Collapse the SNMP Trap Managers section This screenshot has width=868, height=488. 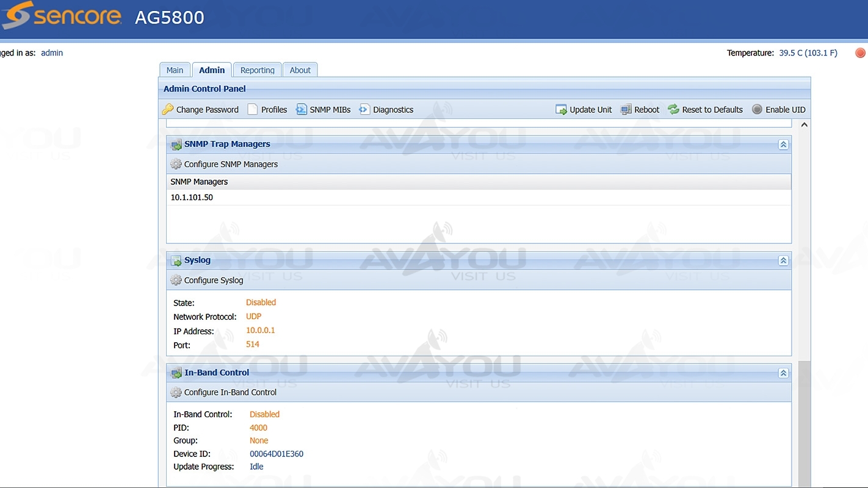(783, 145)
